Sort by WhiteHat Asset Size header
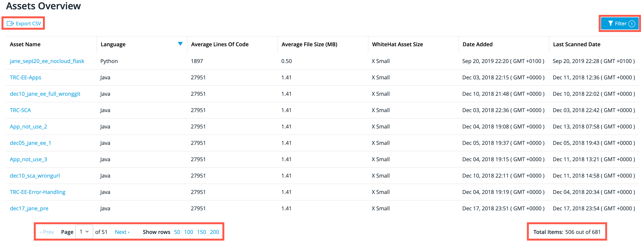644x244 pixels. point(397,44)
